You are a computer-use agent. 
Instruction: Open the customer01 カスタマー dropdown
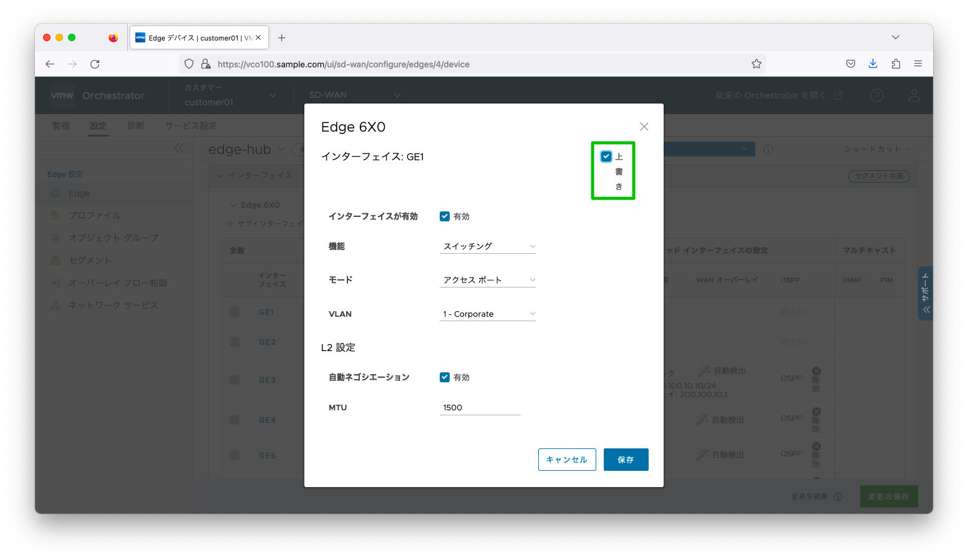coord(230,95)
